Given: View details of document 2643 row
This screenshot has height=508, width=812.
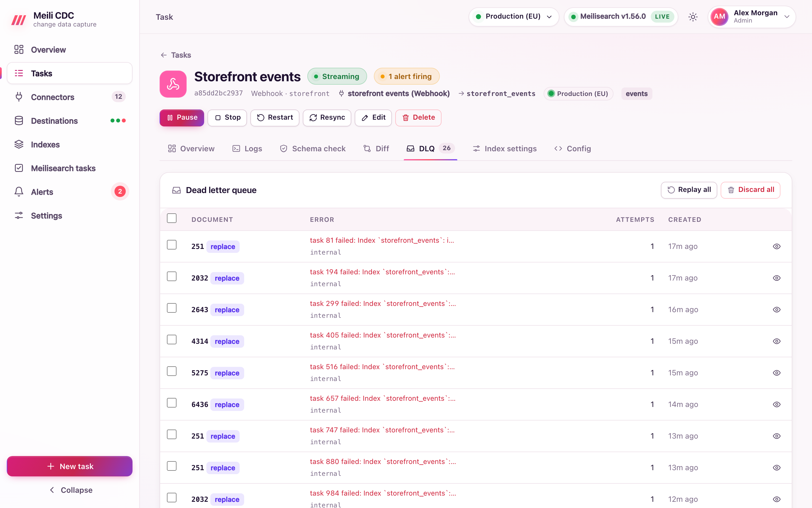Looking at the screenshot, I should pos(776,309).
